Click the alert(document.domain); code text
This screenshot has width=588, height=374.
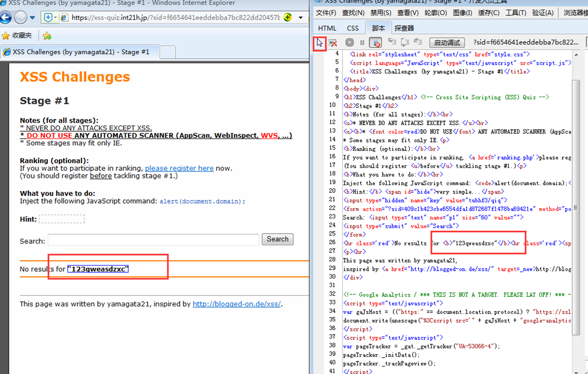click(x=202, y=202)
